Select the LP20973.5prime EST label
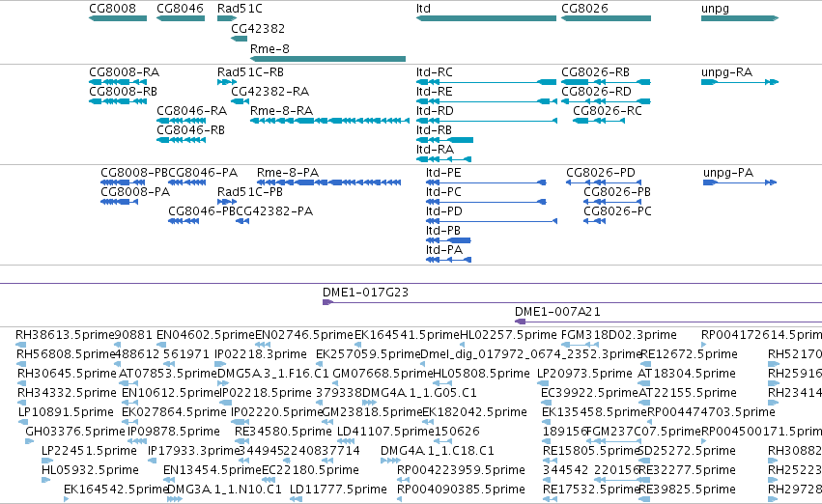The image size is (822, 504). (584, 374)
